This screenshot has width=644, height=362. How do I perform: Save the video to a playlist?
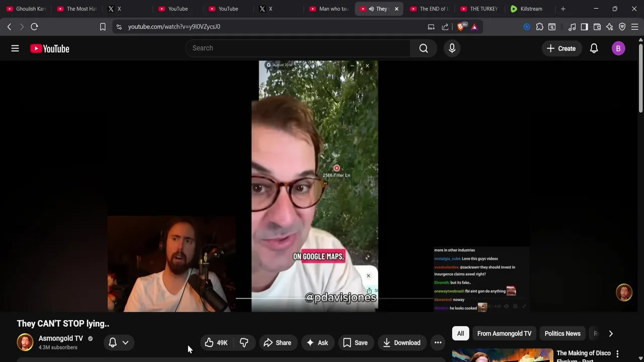[355, 342]
